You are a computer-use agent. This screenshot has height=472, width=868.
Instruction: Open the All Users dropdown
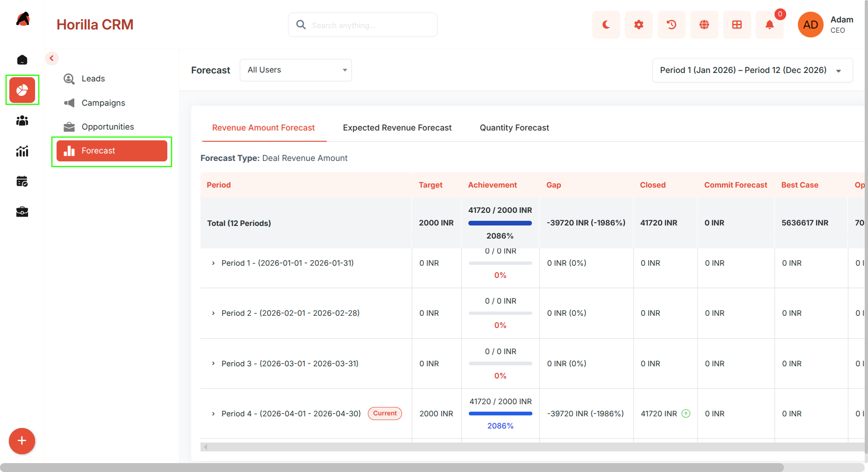(296, 70)
